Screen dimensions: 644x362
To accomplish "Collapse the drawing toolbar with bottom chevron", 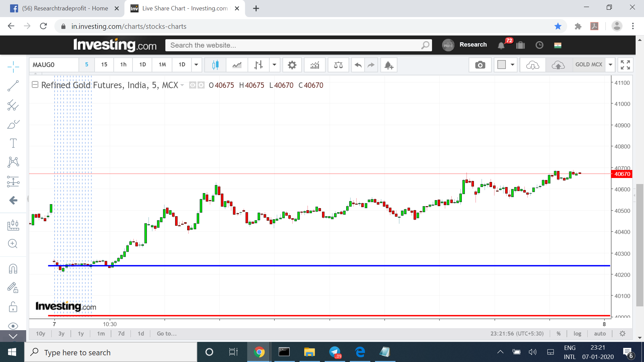I will [13, 336].
